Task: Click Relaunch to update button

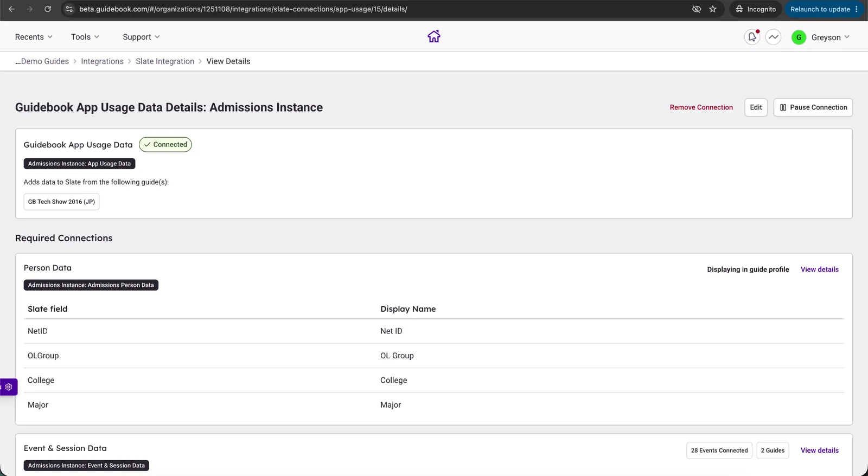Action: (x=824, y=9)
